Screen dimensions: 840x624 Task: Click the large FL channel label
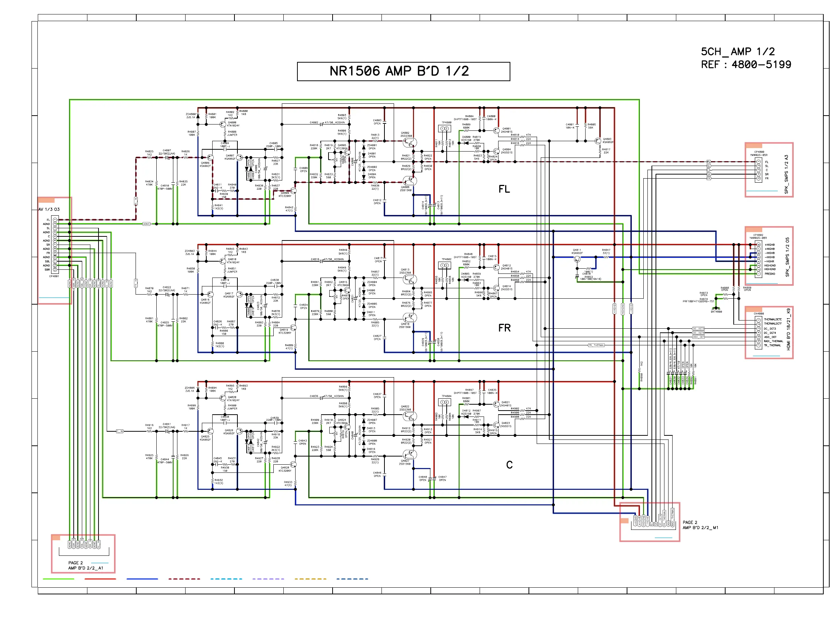(504, 189)
